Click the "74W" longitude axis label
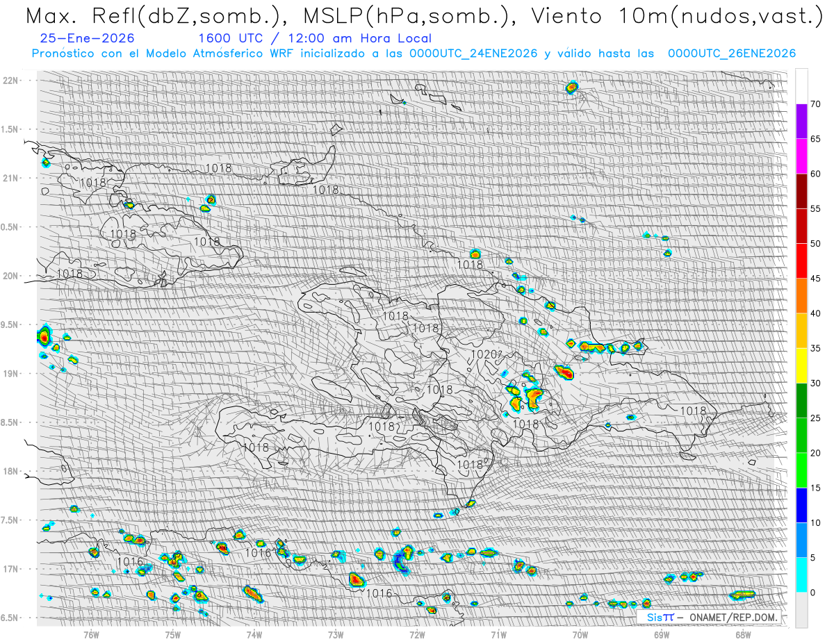The image size is (834, 644). [254, 634]
